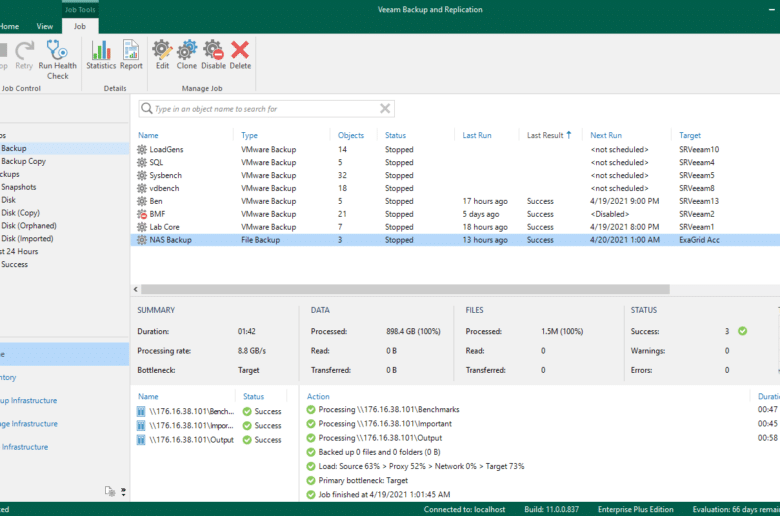Click success check icon beside Success count
Screen dimensions: 780x516
tap(742, 331)
